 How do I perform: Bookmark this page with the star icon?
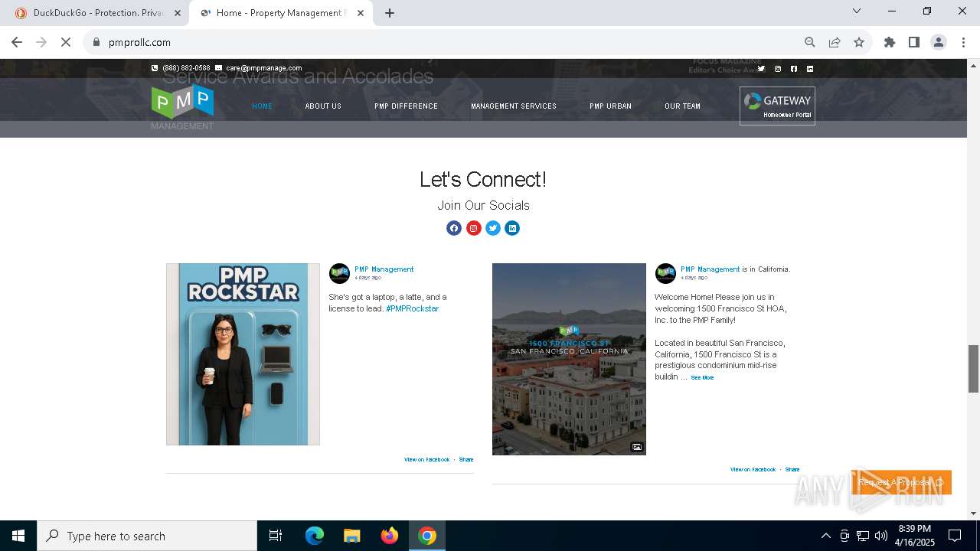click(x=859, y=42)
